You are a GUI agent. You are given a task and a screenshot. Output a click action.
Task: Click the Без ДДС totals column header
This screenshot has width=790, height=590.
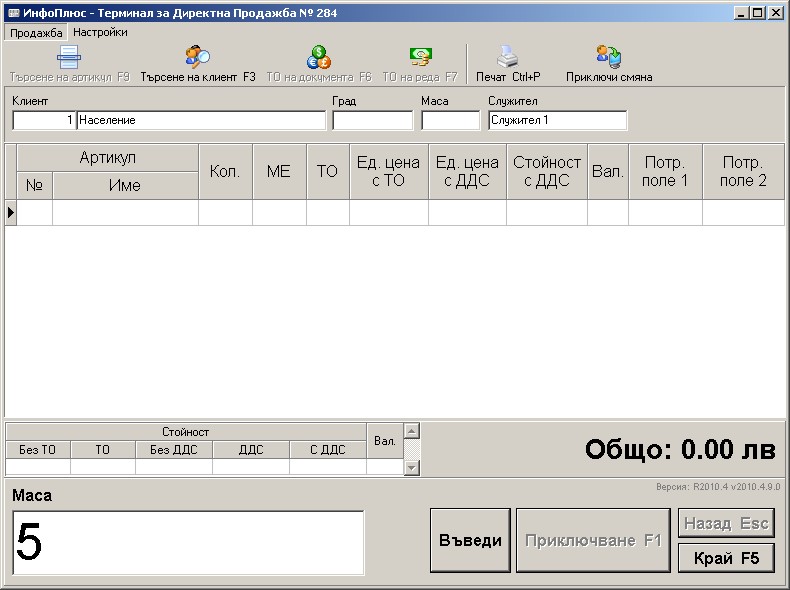click(174, 449)
